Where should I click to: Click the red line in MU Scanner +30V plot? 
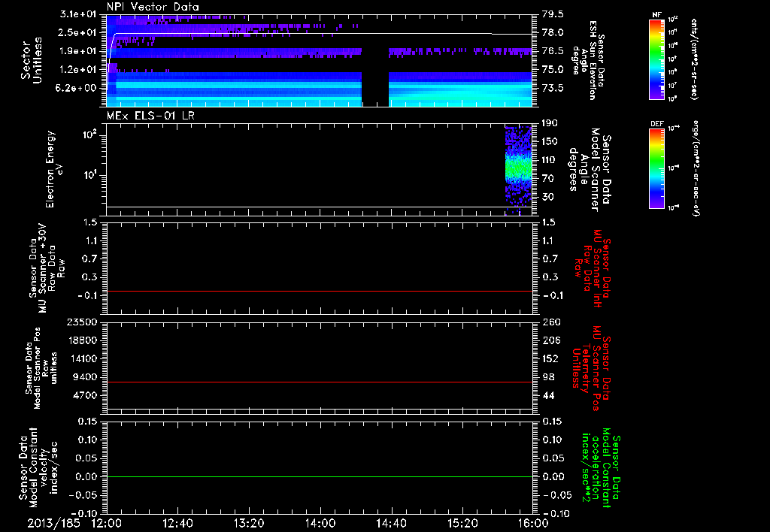[x=320, y=291]
